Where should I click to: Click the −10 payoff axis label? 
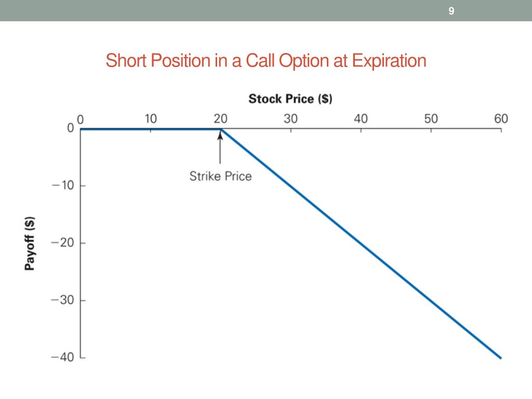63,185
